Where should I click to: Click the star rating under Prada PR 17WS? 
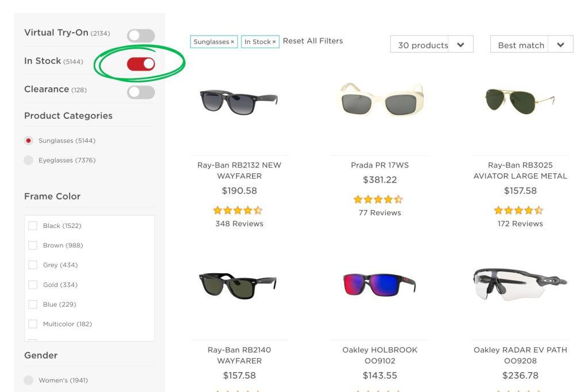point(379,199)
